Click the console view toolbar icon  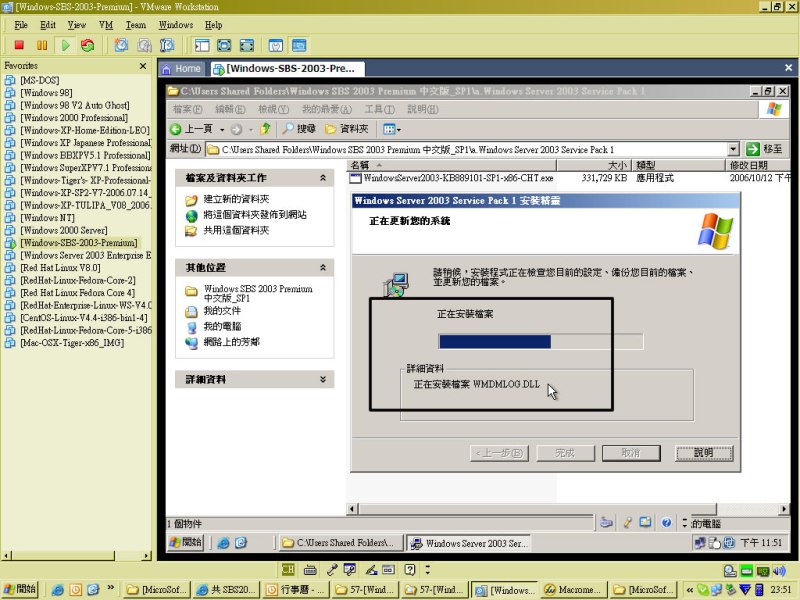[299, 45]
